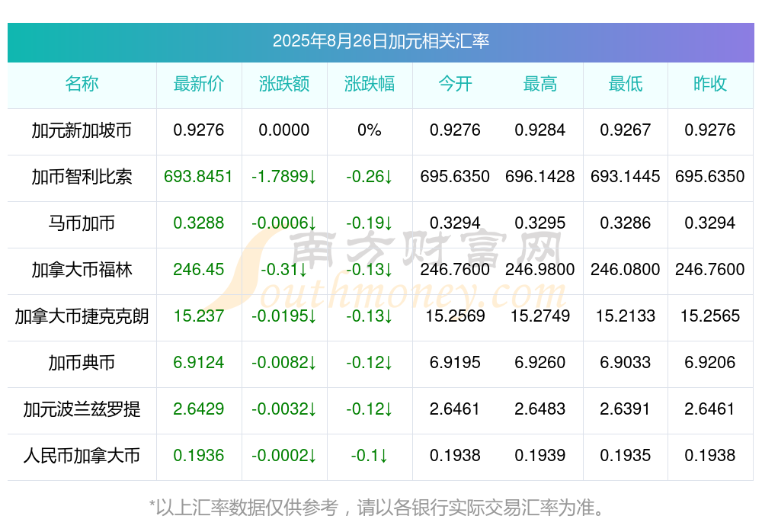Click change amount -0.0006↓
Viewport: 762px width, 532px height.
click(283, 223)
